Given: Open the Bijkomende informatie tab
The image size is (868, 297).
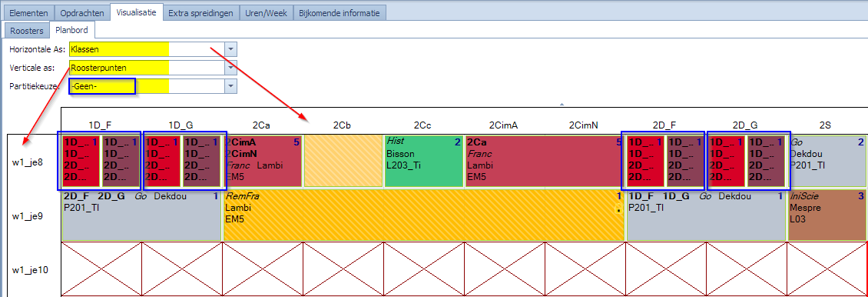Looking at the screenshot, I should 340,13.
